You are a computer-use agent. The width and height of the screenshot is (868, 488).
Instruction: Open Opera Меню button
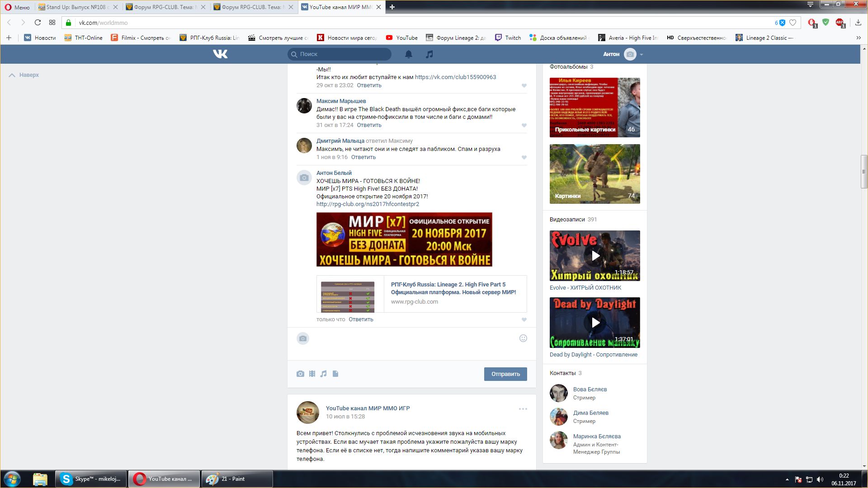tap(17, 7)
